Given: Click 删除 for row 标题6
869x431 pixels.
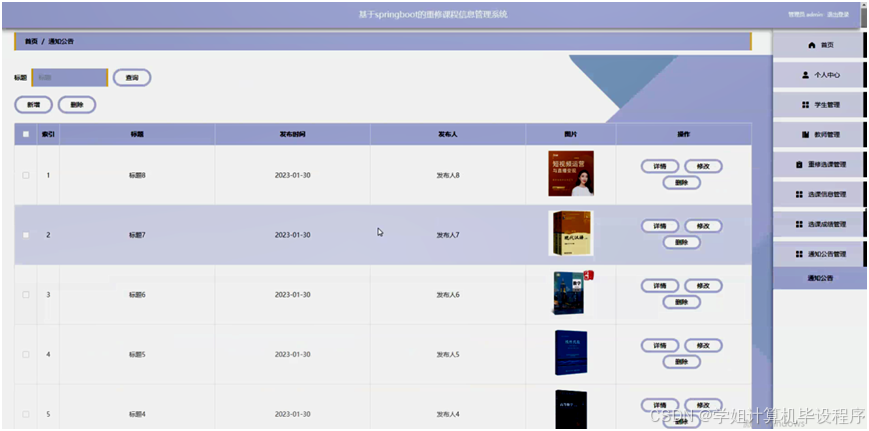Looking at the screenshot, I should click(x=682, y=302).
